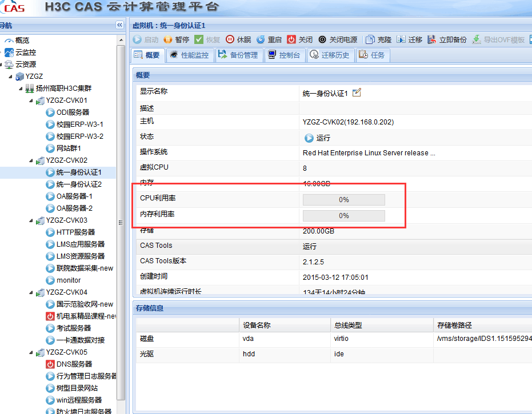The image size is (532, 414).
Task: Collapse the navigation panel with the double-arrow icon
Action: tap(119, 25)
